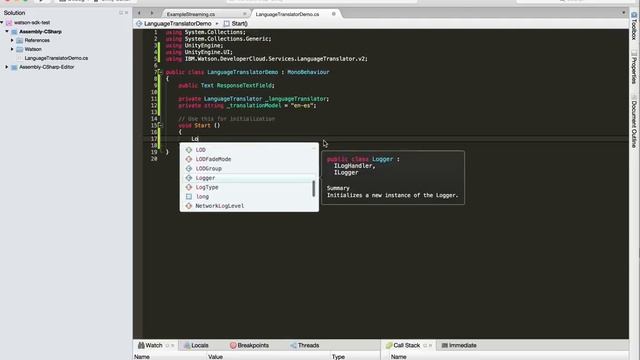
Task: Click the LODGroup class icon
Action: (189, 169)
